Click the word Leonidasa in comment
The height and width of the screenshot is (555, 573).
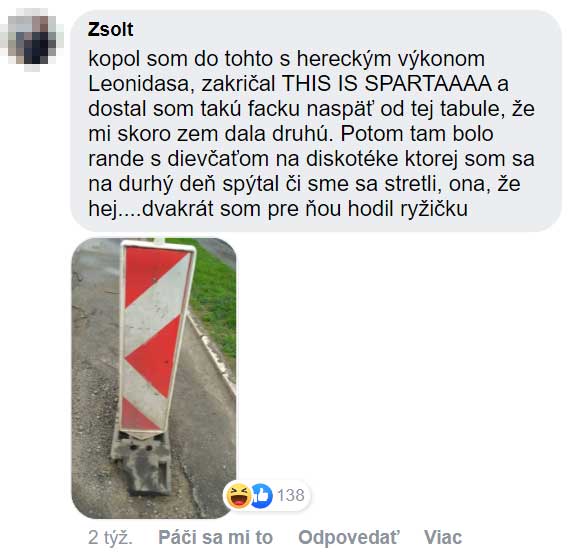(x=139, y=84)
